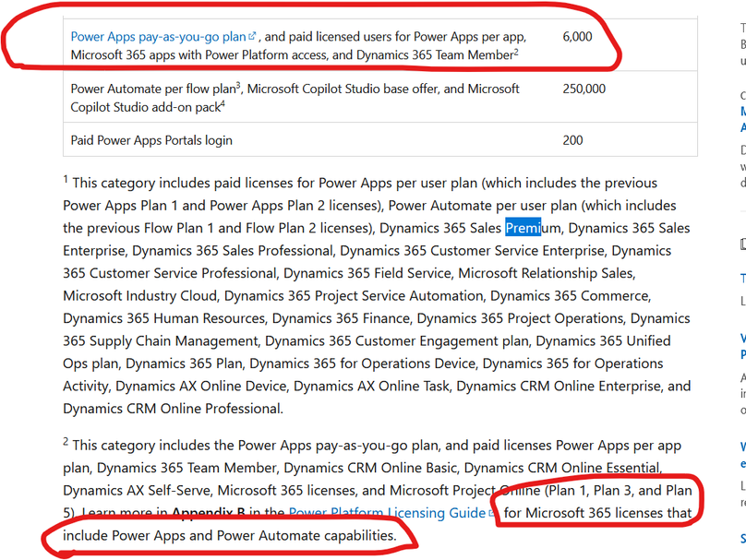Image resolution: width=746 pixels, height=560 pixels.
Task: Click the 'Power Automate per flow plan' text
Action: click(153, 89)
